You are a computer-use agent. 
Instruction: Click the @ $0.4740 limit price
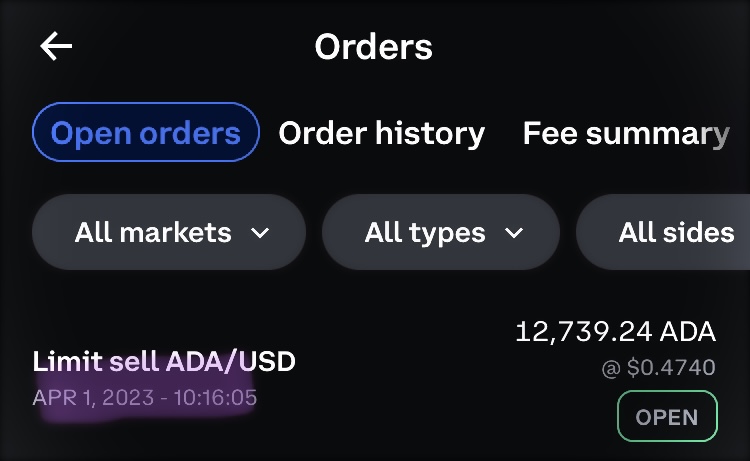(x=658, y=368)
